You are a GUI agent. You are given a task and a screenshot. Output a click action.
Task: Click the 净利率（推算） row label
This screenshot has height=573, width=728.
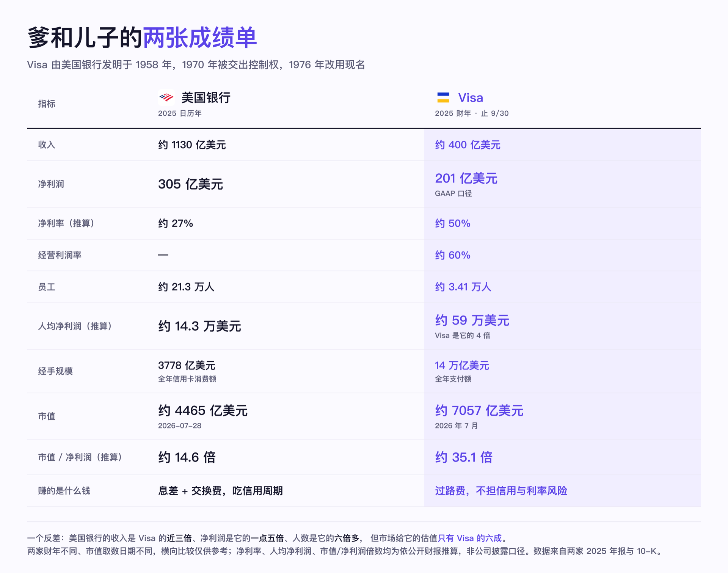[x=66, y=223]
